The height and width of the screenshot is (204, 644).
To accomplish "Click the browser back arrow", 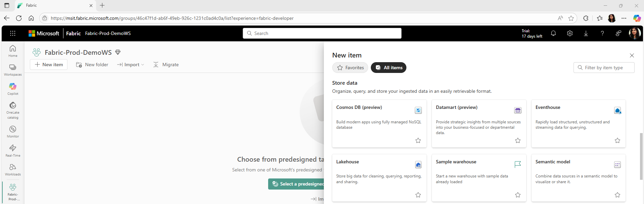I will click(x=7, y=18).
